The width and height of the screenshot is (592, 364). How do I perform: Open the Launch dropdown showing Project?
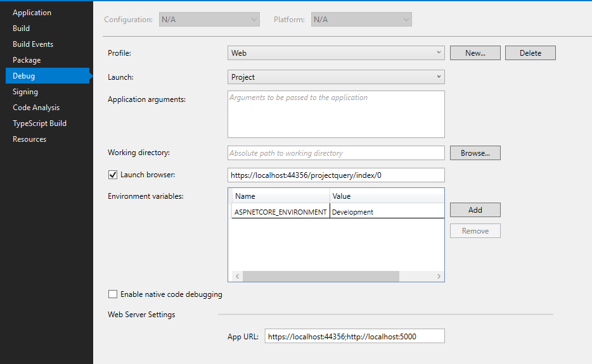[x=336, y=77]
